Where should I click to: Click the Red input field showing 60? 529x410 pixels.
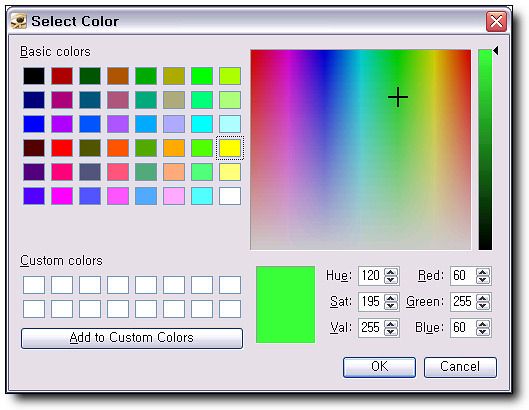pyautogui.click(x=463, y=276)
